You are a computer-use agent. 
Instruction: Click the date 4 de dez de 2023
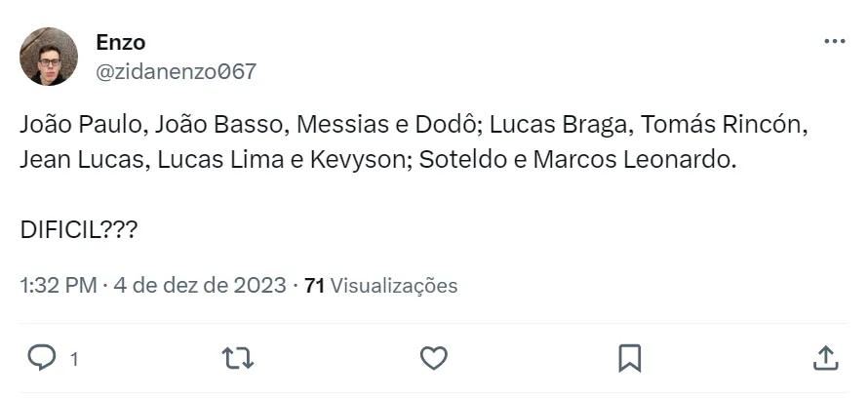tap(200, 286)
